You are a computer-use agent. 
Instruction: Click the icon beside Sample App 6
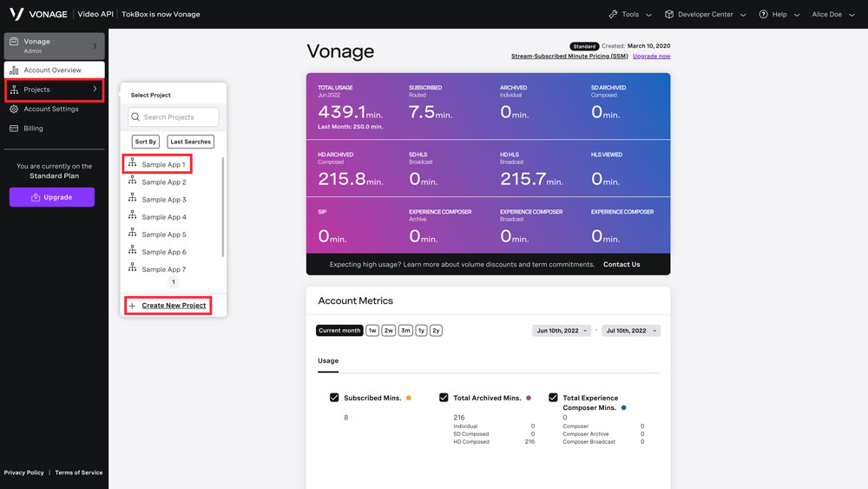132,250
